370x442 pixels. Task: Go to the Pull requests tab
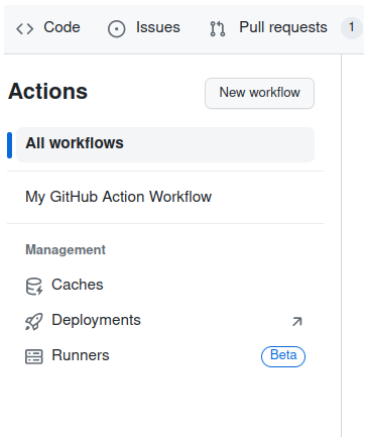[x=285, y=28]
